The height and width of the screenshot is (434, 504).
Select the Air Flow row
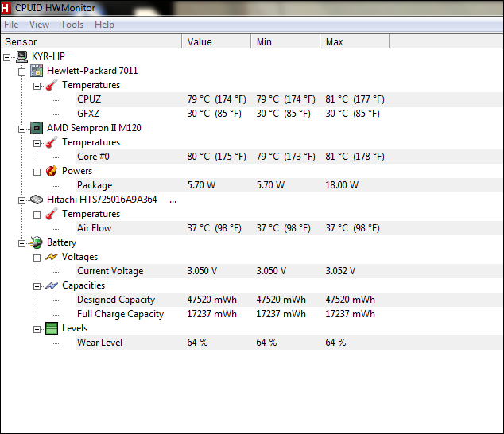point(289,228)
